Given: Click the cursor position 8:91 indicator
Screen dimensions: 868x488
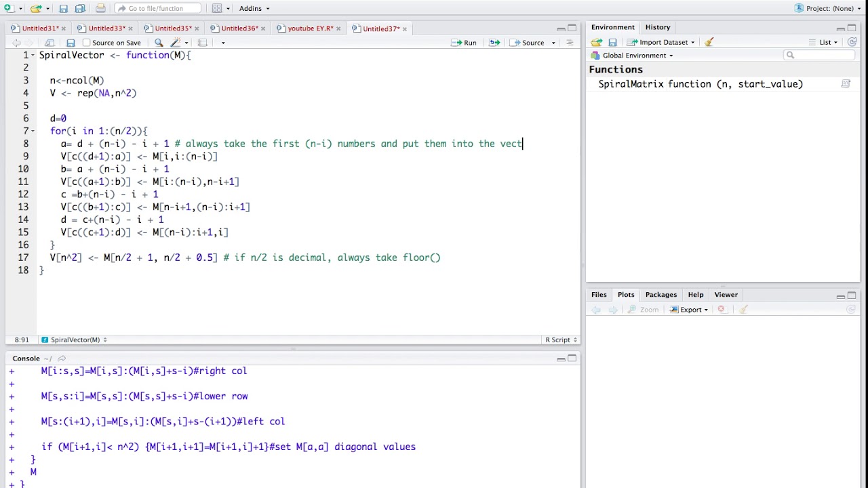Looking at the screenshot, I should (x=22, y=340).
